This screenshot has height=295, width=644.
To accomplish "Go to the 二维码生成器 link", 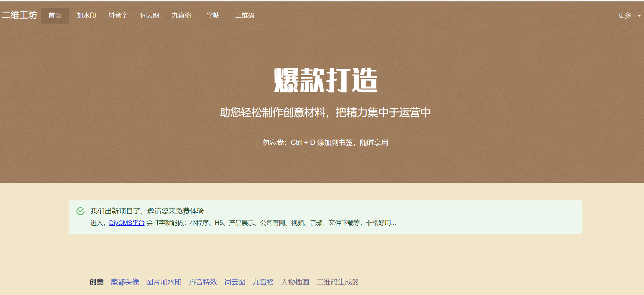I will (337, 282).
